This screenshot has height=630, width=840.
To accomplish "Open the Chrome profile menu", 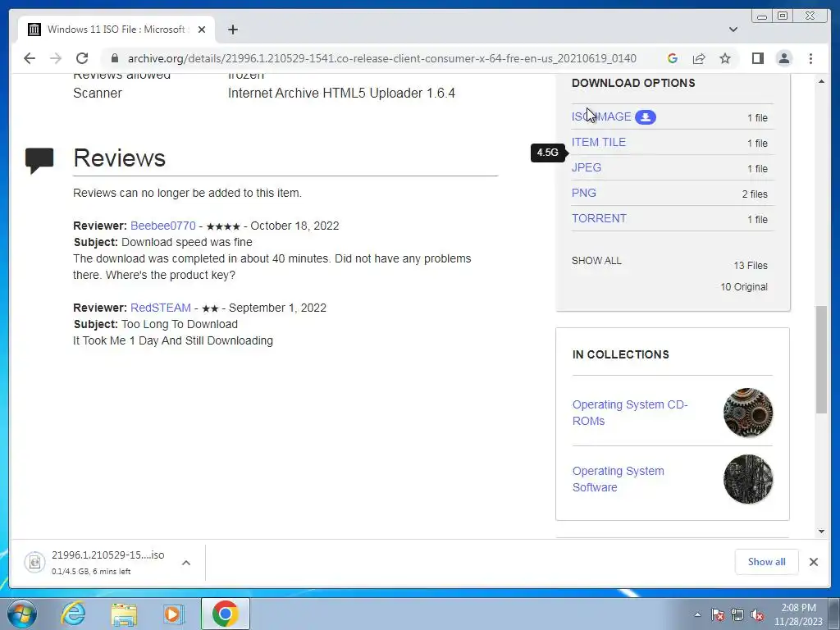I will tap(783, 58).
